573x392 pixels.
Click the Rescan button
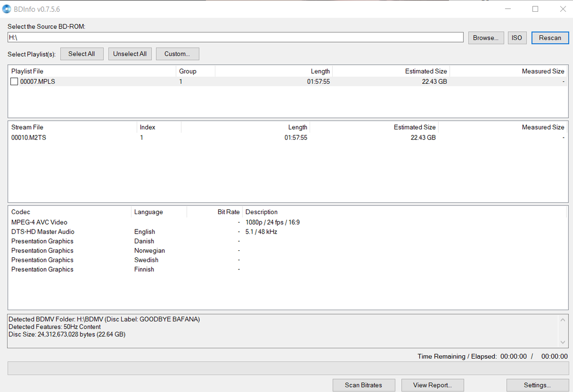tap(550, 38)
